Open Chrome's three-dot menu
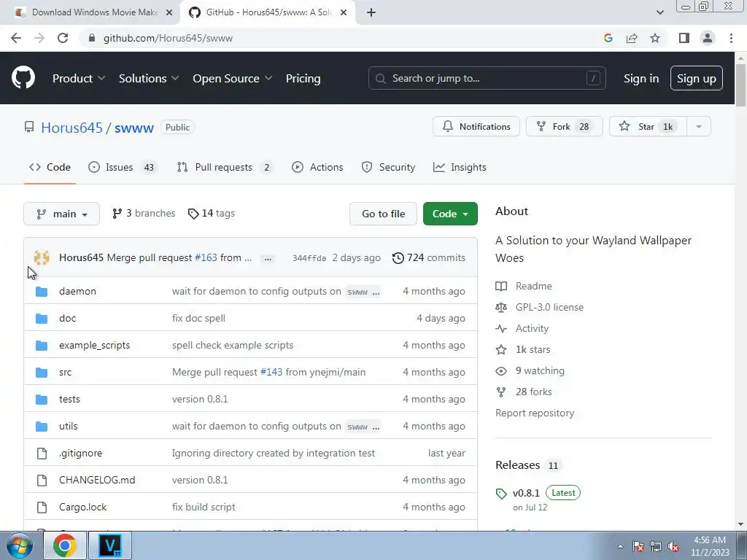 click(731, 38)
